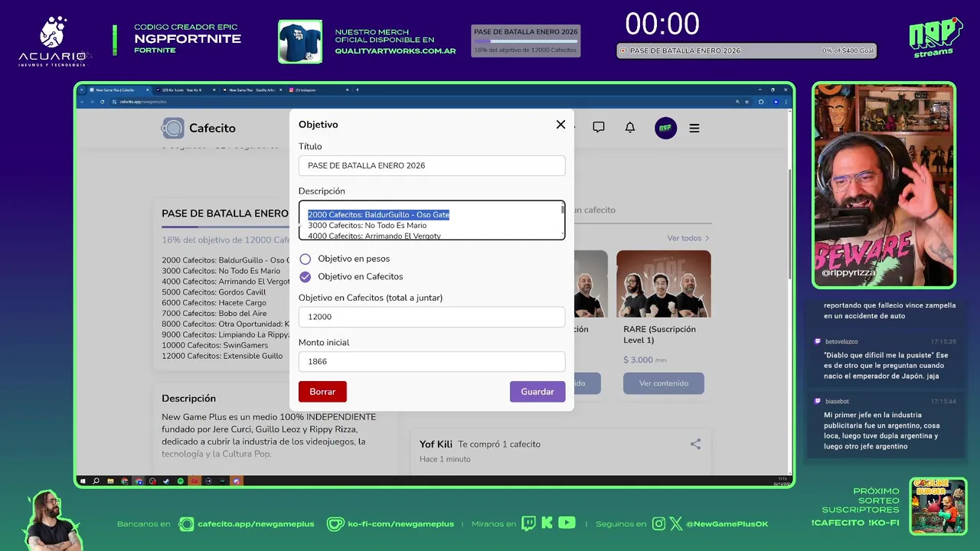Open Spotify from the taskbar

point(180,481)
